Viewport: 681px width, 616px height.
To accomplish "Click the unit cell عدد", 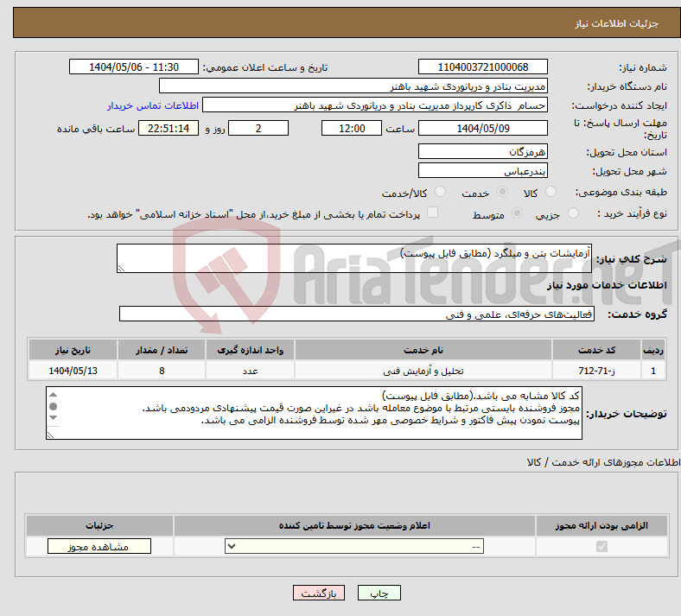I will [250, 371].
